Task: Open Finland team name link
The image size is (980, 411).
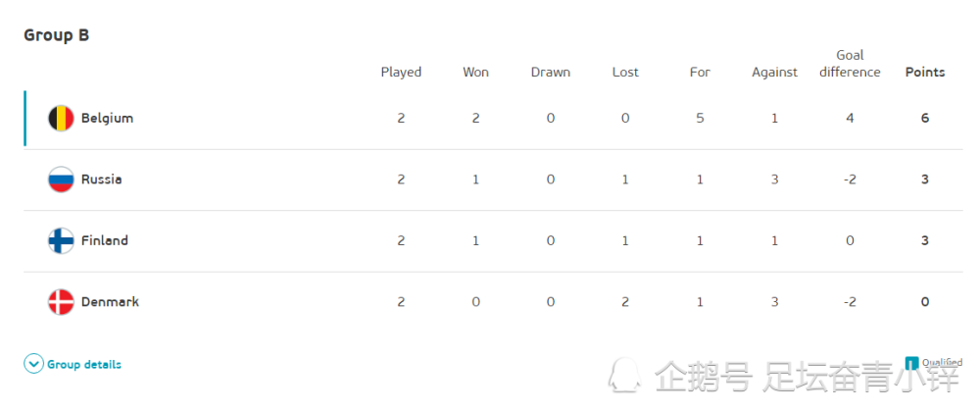Action: point(105,241)
